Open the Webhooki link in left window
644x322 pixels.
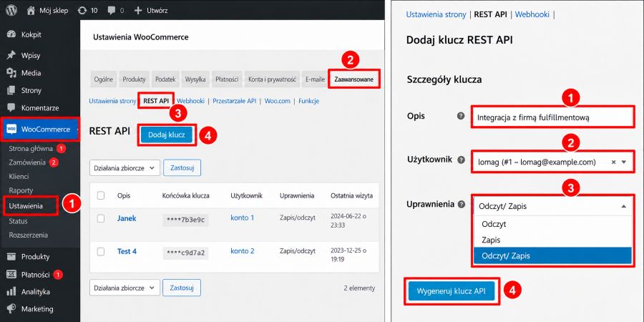tap(190, 101)
